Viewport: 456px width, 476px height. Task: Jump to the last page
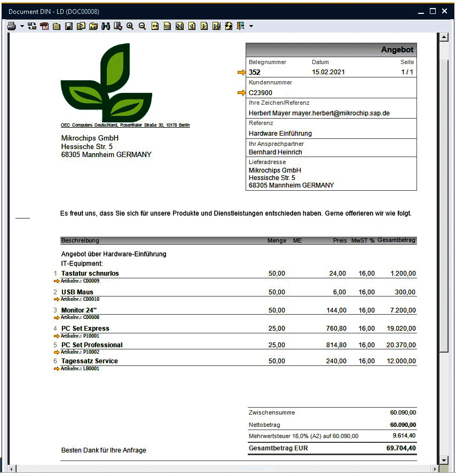click(x=216, y=26)
